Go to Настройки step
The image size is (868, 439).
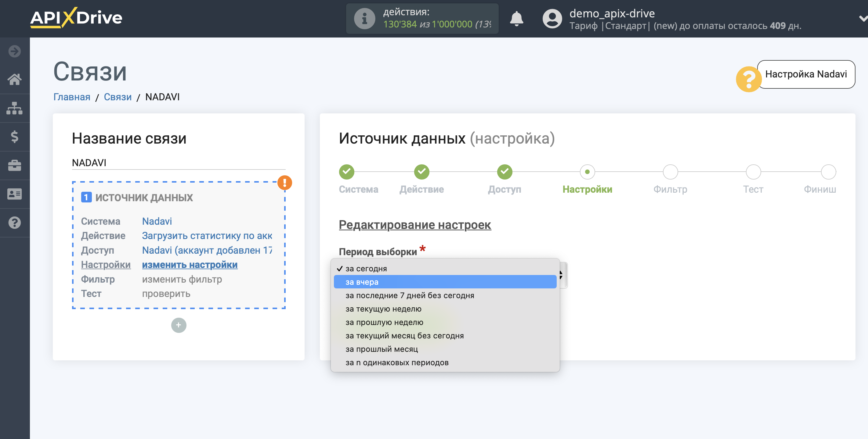[587, 172]
